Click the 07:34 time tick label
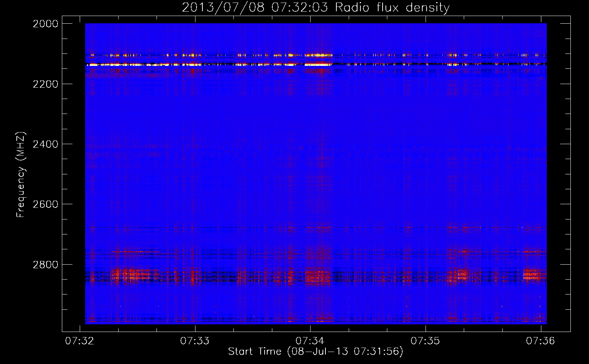Viewport: 589px width, 364px height. (310, 341)
